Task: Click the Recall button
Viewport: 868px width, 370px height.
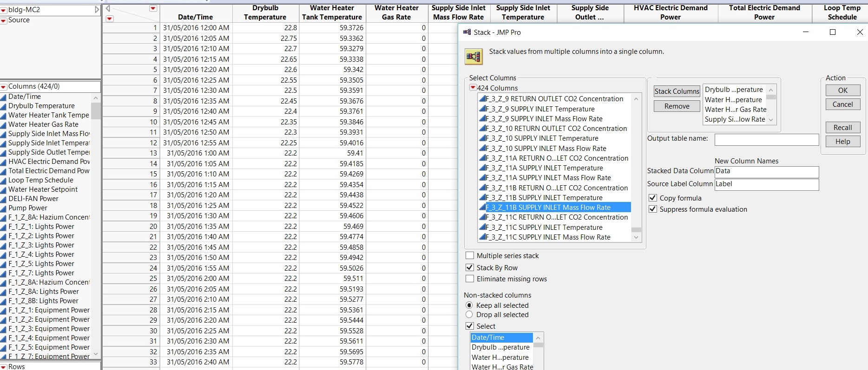Action: click(843, 128)
